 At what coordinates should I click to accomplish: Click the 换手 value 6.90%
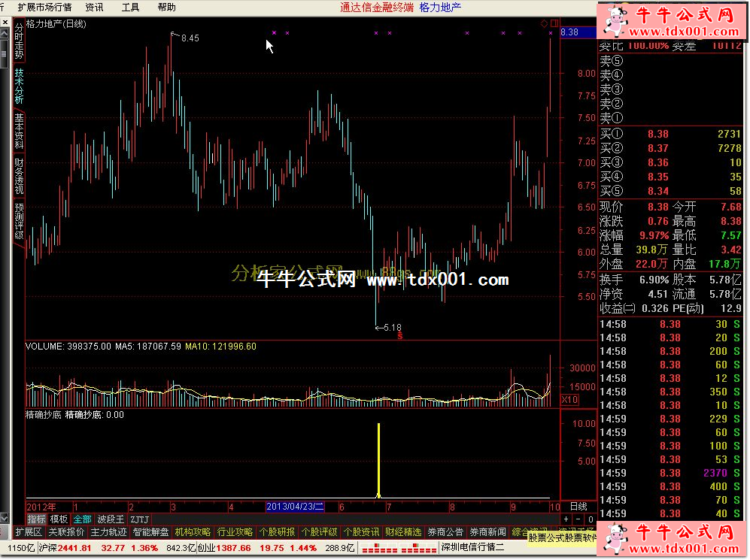[654, 280]
